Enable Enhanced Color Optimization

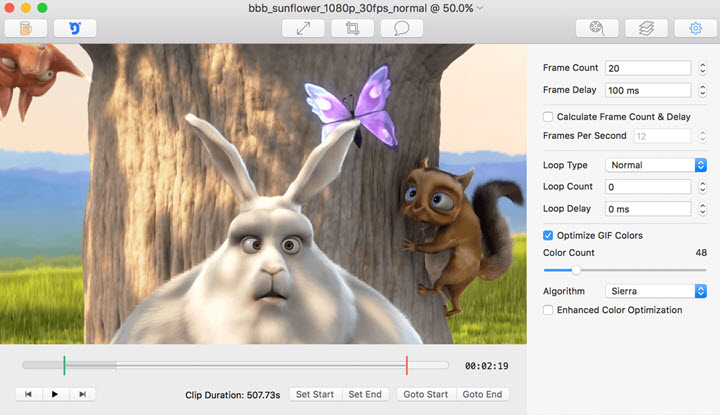[x=548, y=310]
